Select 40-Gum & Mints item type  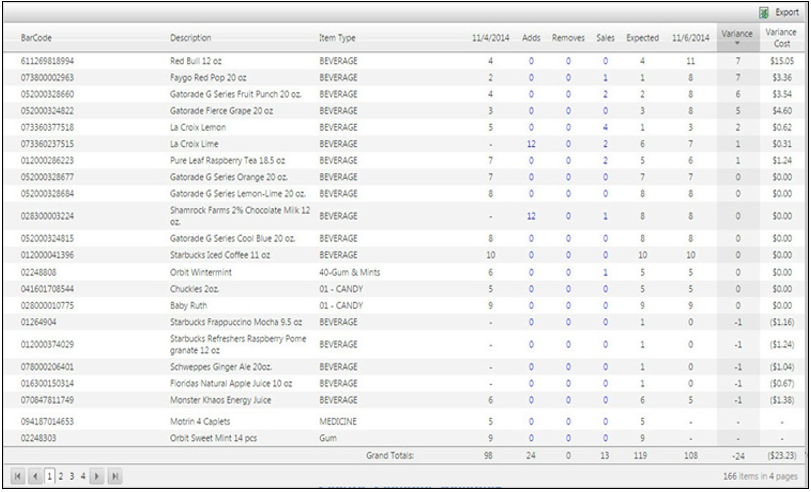(350, 272)
